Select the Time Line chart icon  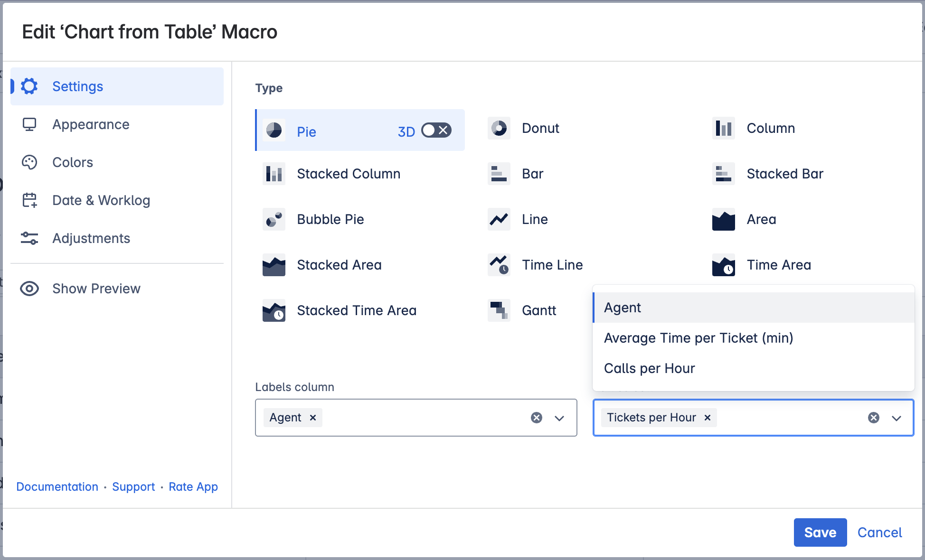point(499,265)
